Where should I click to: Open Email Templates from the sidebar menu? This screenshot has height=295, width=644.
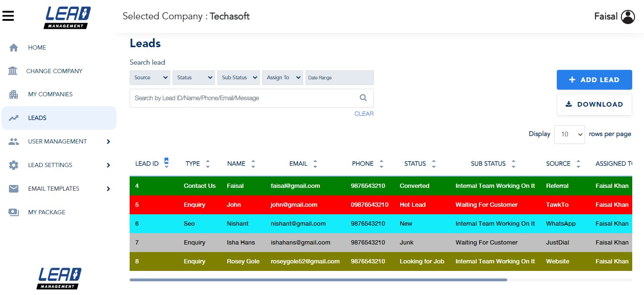[54, 188]
